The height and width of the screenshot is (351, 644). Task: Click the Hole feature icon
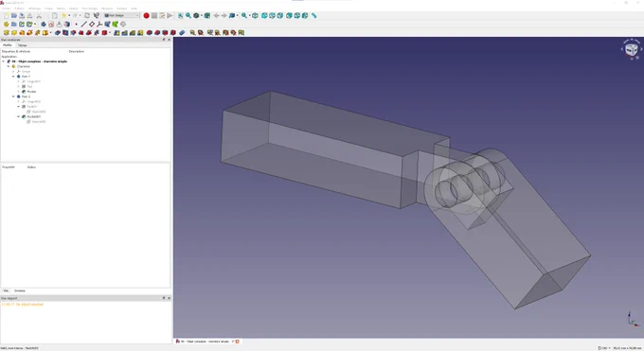65,33
